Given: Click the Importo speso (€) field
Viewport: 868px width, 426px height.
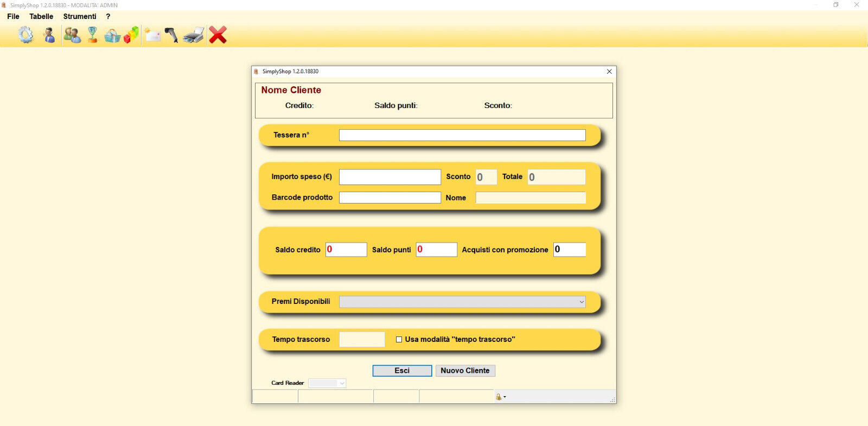Looking at the screenshot, I should 390,177.
